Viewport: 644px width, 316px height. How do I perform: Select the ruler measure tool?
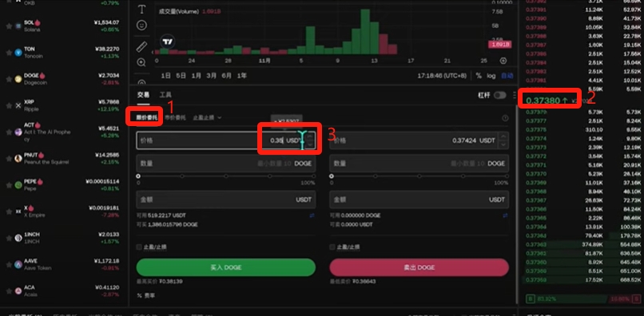point(141,46)
